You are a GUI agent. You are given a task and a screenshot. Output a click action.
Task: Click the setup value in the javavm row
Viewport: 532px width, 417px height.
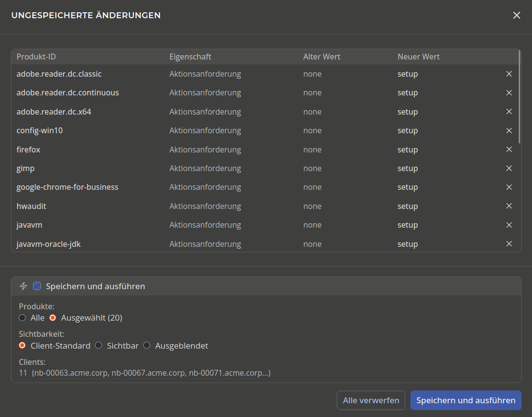[408, 225]
